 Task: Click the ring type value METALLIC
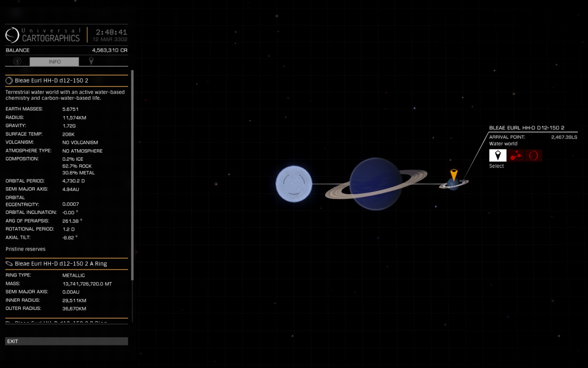click(x=73, y=276)
